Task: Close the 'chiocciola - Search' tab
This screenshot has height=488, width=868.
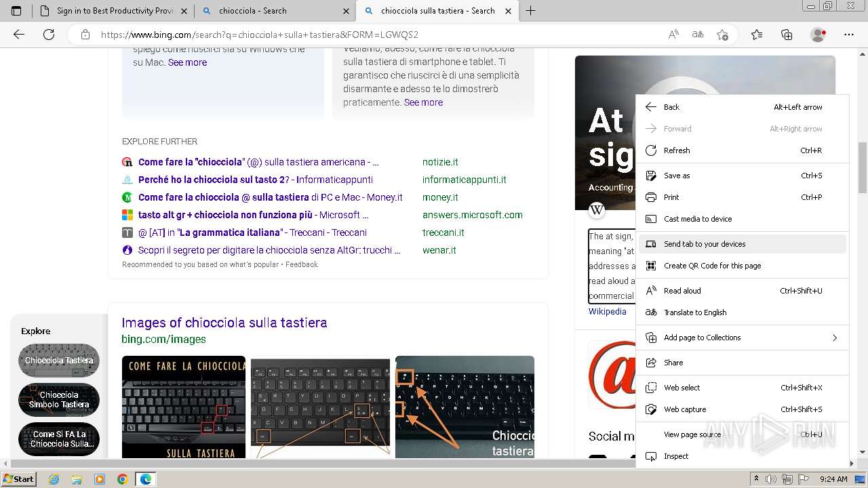Action: coord(347,11)
